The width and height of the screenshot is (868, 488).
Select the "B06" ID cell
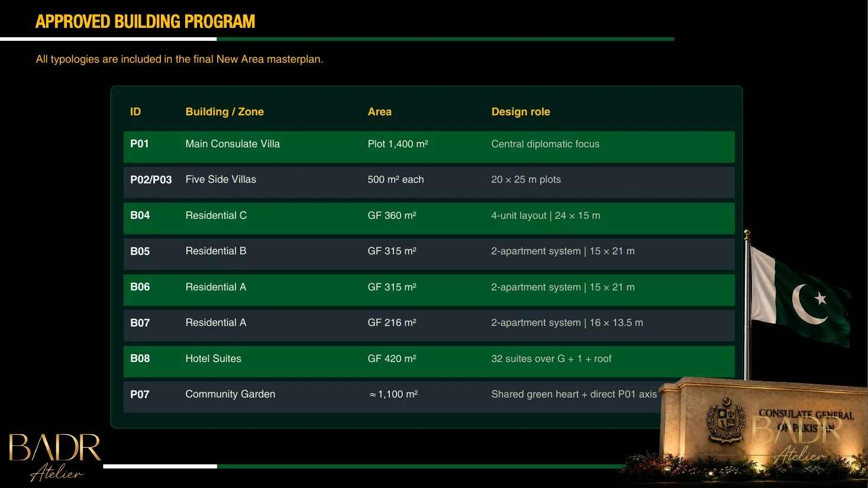[140, 287]
